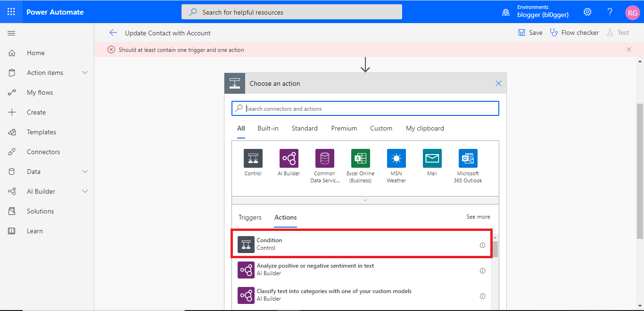Image resolution: width=644 pixels, height=311 pixels.
Task: Go to Home in sidebar
Action: (36, 53)
